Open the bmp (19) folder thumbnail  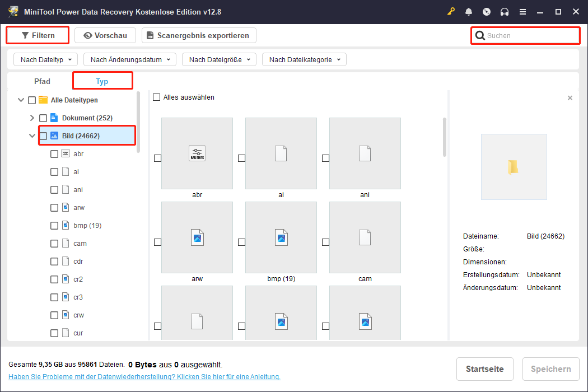click(x=281, y=237)
